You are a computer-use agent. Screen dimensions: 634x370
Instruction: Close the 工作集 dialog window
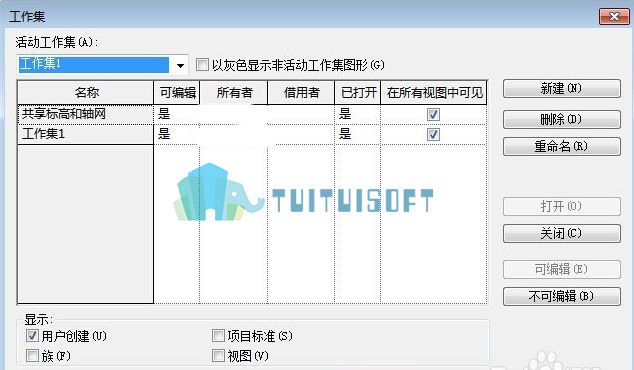(x=614, y=17)
